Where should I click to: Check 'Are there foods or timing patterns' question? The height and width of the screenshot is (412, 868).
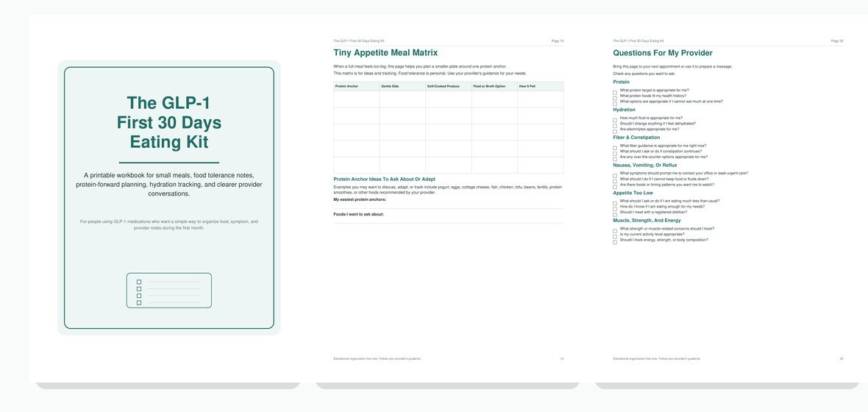[x=615, y=187]
